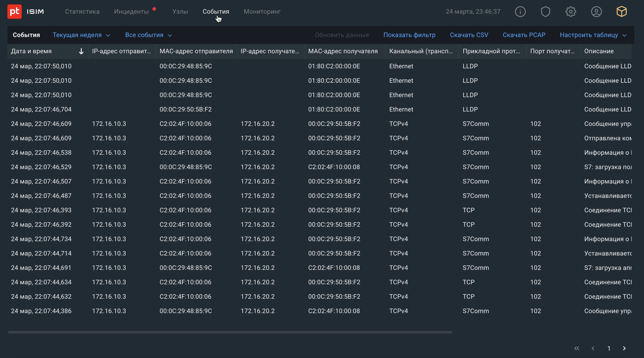Go to next page arrow

(x=624, y=348)
